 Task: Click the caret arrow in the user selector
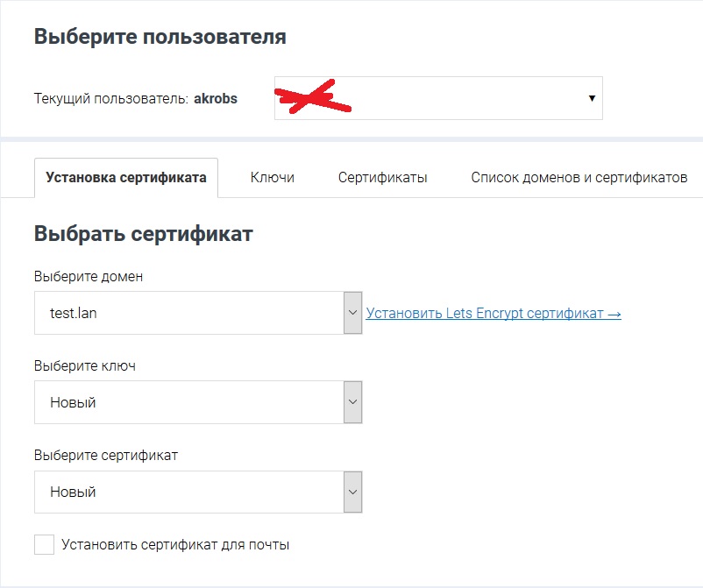point(592,98)
